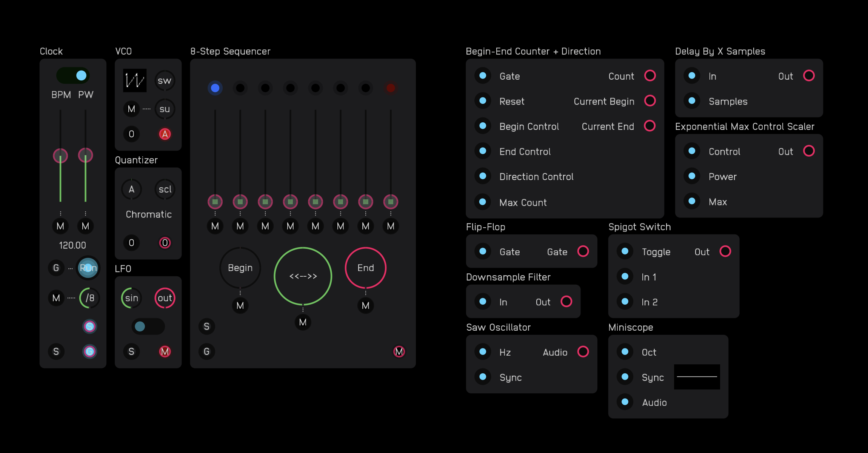This screenshot has width=868, height=453.
Task: Click the Count output port
Action: click(650, 75)
